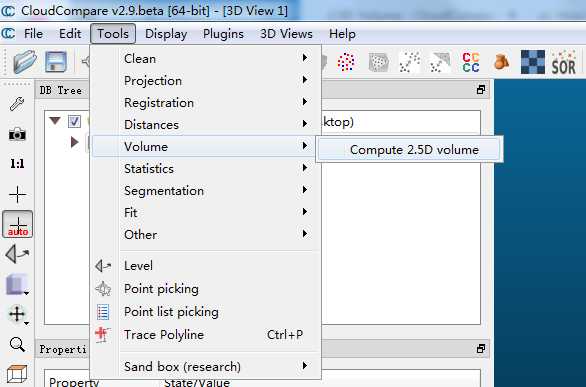Click the brown sack toolbar icon

tap(502, 62)
